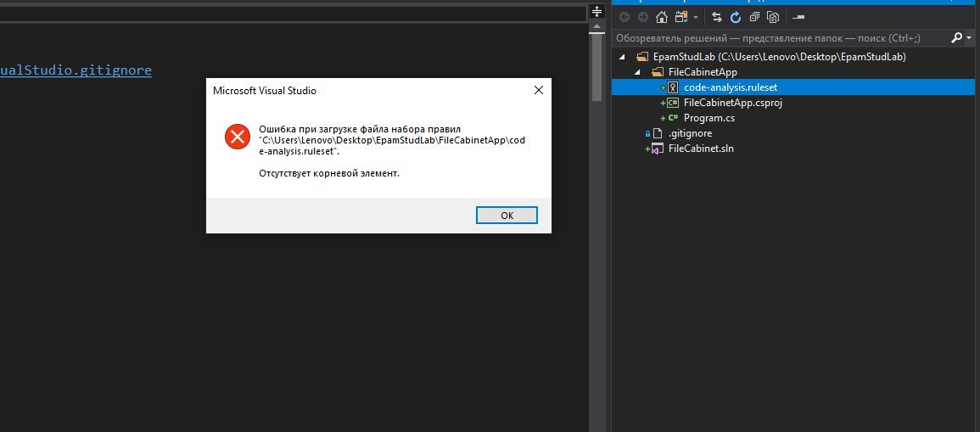Switch views with the solutions and folders icon
980x432 pixels.
681,18
